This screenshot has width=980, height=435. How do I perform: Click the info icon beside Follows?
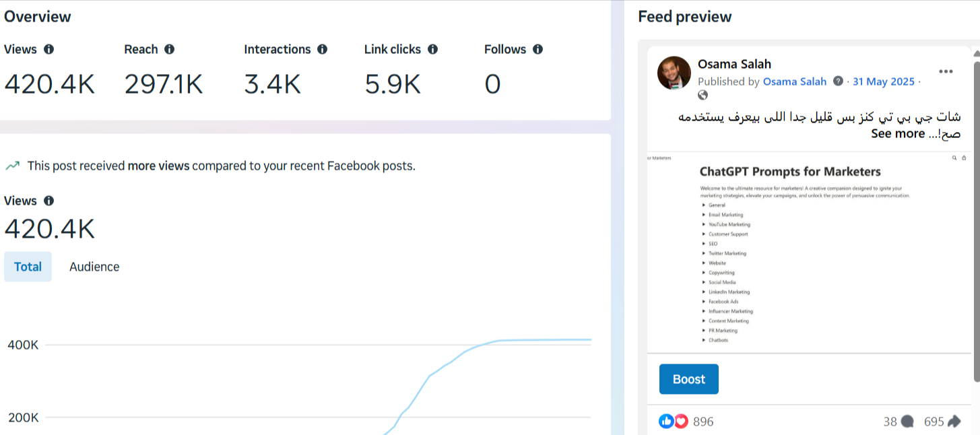[x=537, y=49]
